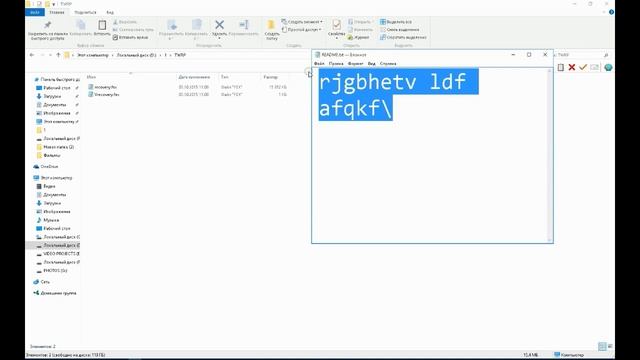
Task: Sort by Размер (Size) column header
Action: (270, 77)
